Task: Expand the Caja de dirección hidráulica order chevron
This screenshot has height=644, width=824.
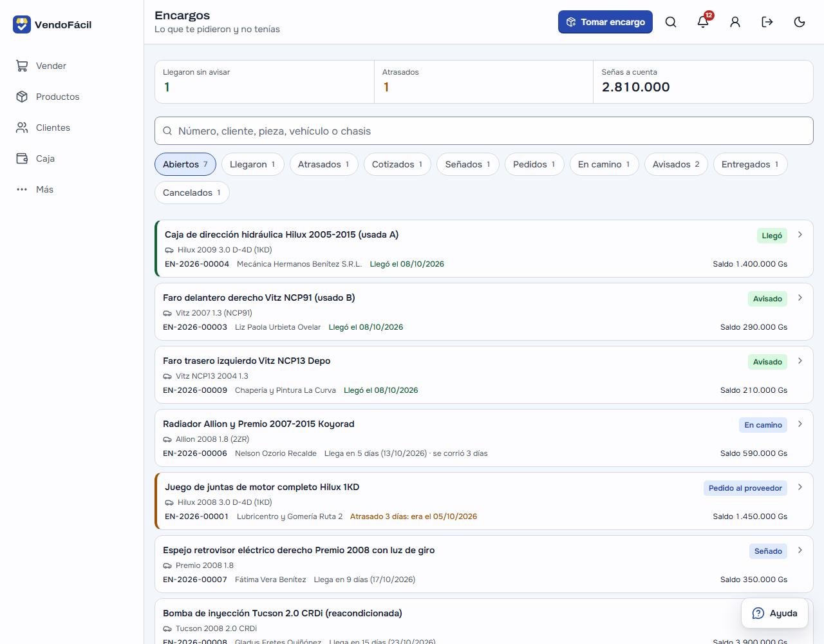Action: pos(800,234)
